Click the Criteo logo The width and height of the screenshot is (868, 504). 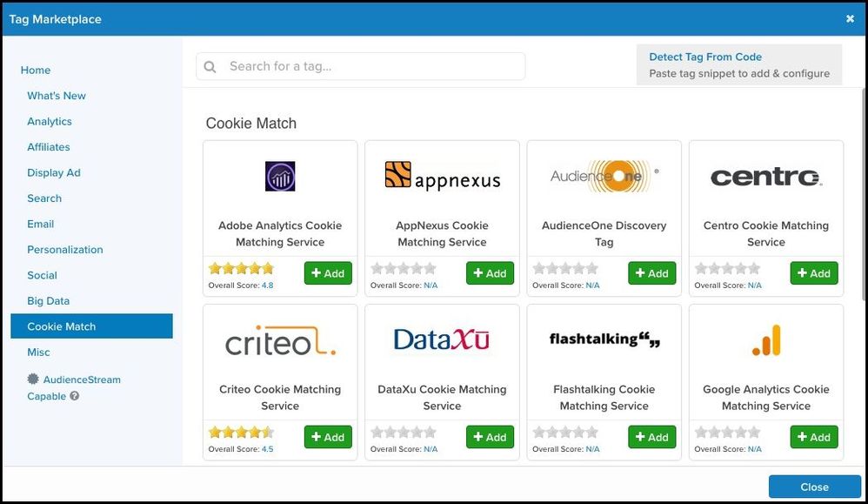click(x=280, y=340)
